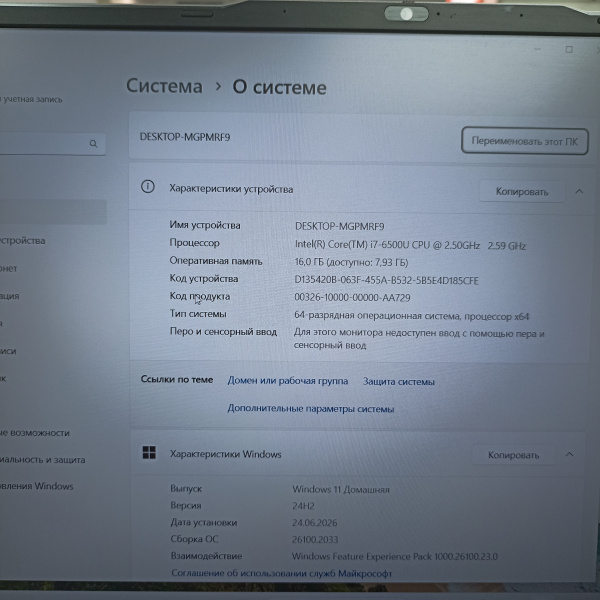Open the sidebar item ending in 'ация'
The height and width of the screenshot is (600, 600).
click(10, 296)
